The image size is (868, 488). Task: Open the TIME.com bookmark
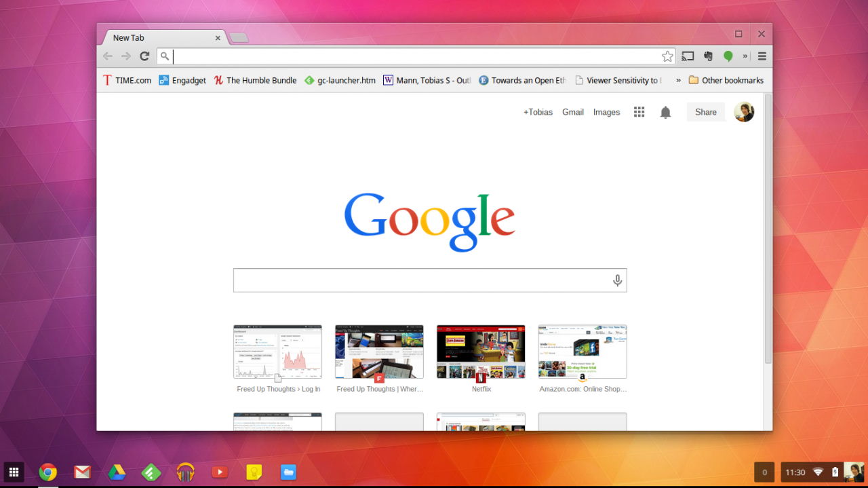[127, 80]
